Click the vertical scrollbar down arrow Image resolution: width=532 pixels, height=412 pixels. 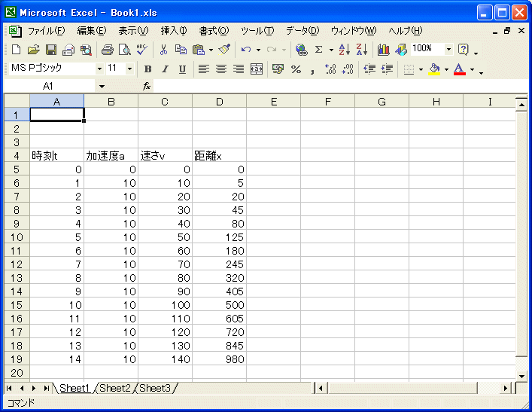(521, 376)
